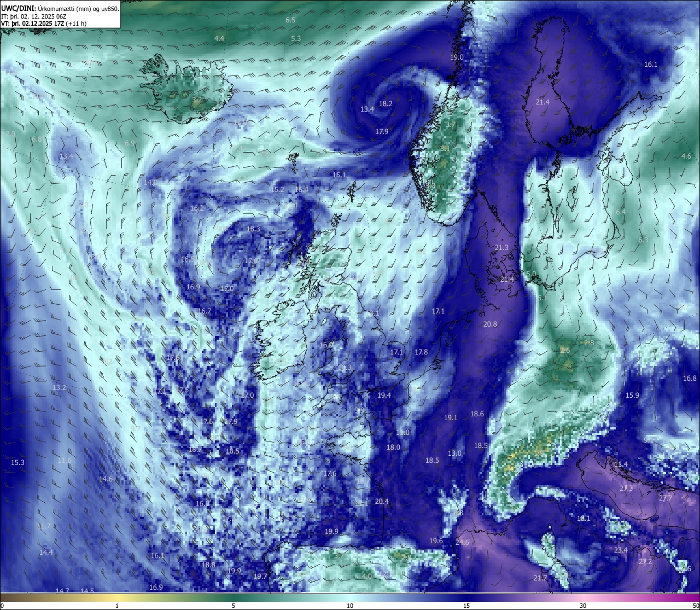Click the map value '4.6' at right edge

point(686,156)
